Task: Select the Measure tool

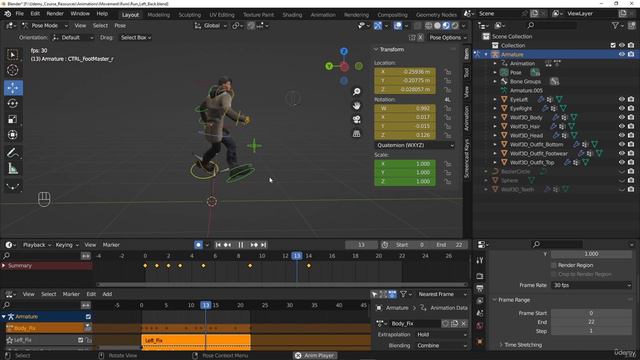Action: pyautogui.click(x=13, y=169)
